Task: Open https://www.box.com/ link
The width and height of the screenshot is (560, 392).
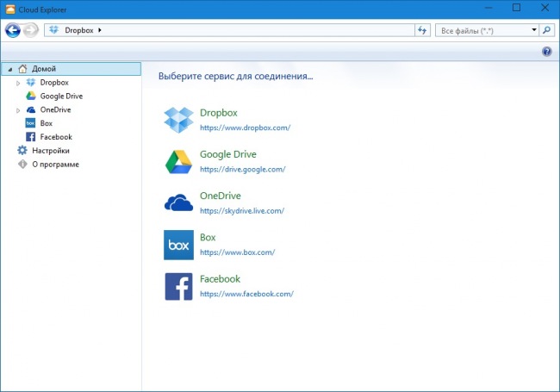Action: point(237,252)
